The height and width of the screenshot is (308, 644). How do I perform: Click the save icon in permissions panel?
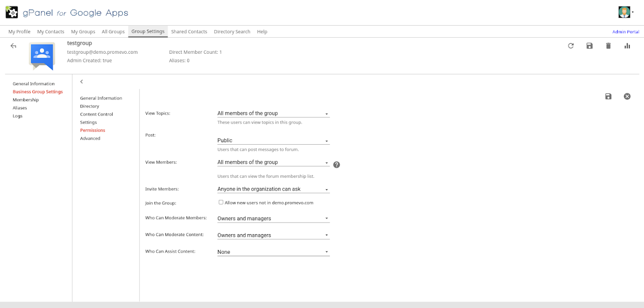coord(608,96)
